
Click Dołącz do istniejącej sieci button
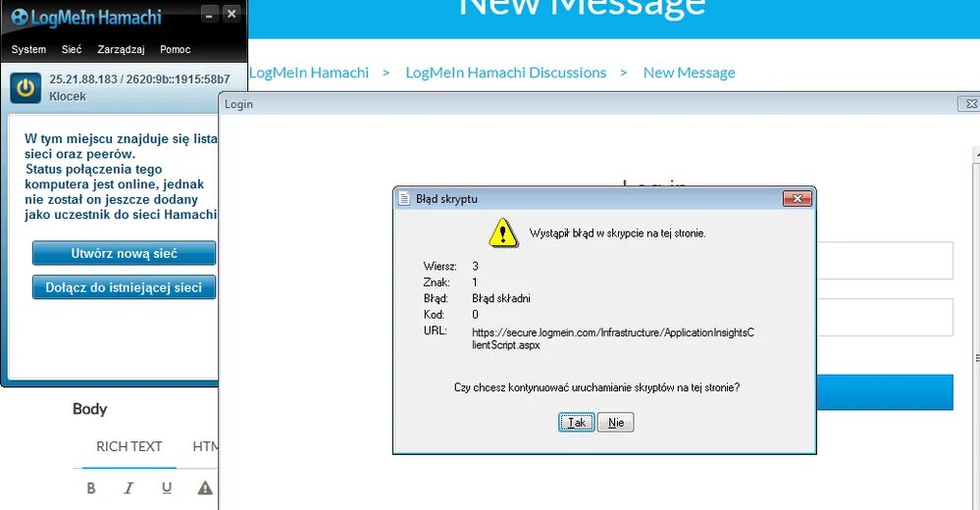pyautogui.click(x=124, y=287)
